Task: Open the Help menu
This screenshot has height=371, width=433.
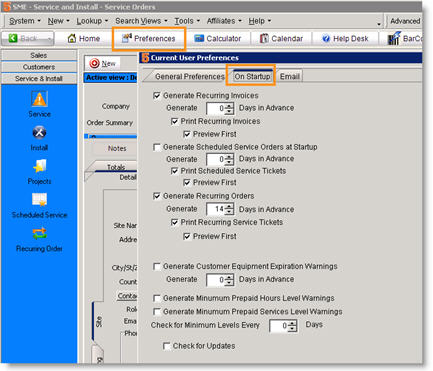Action: click(260, 21)
